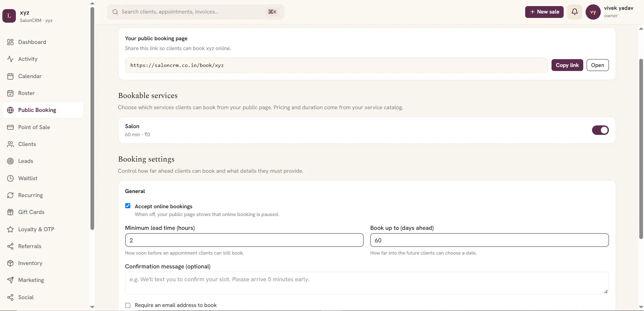
Task: Click the Referrals share icon
Action: tap(10, 246)
